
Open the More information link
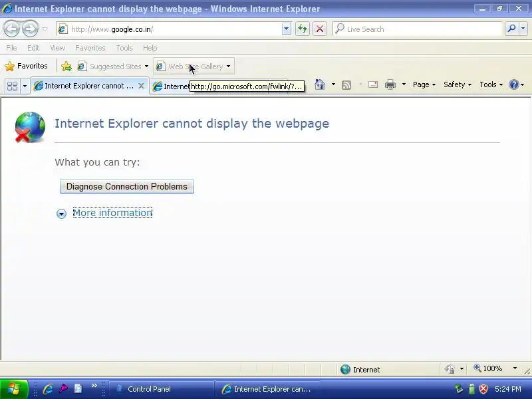tap(112, 213)
